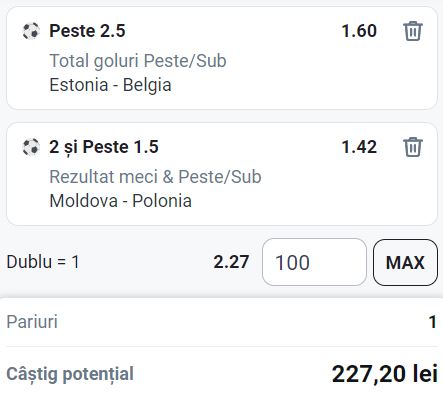The height and width of the screenshot is (395, 443).
Task: Click the Pariuri count value 1
Action: (x=432, y=322)
